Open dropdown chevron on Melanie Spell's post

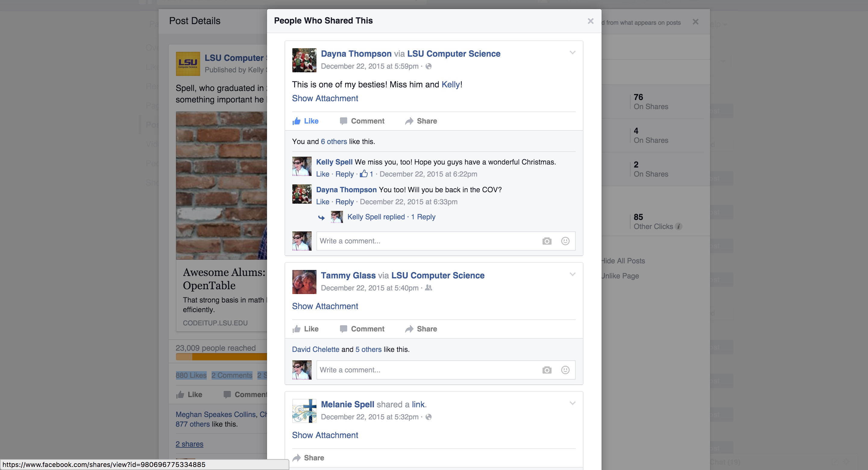pyautogui.click(x=572, y=403)
